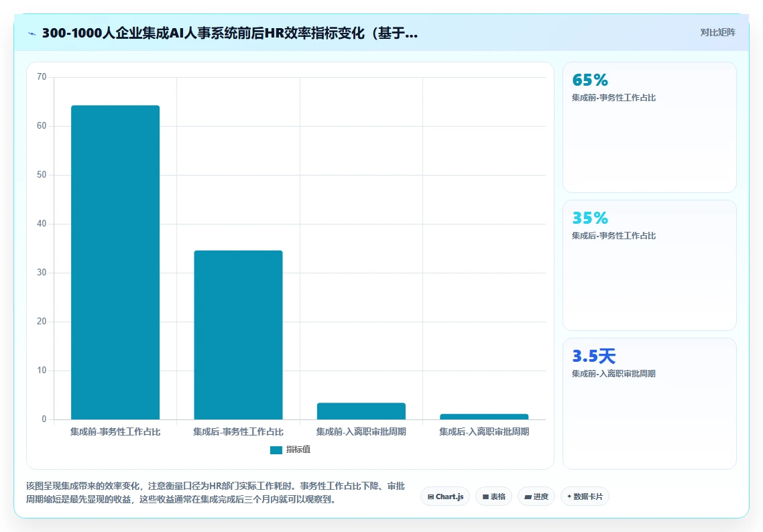Select the 进度 tag chip
This screenshot has height=532, width=763.
(x=536, y=496)
